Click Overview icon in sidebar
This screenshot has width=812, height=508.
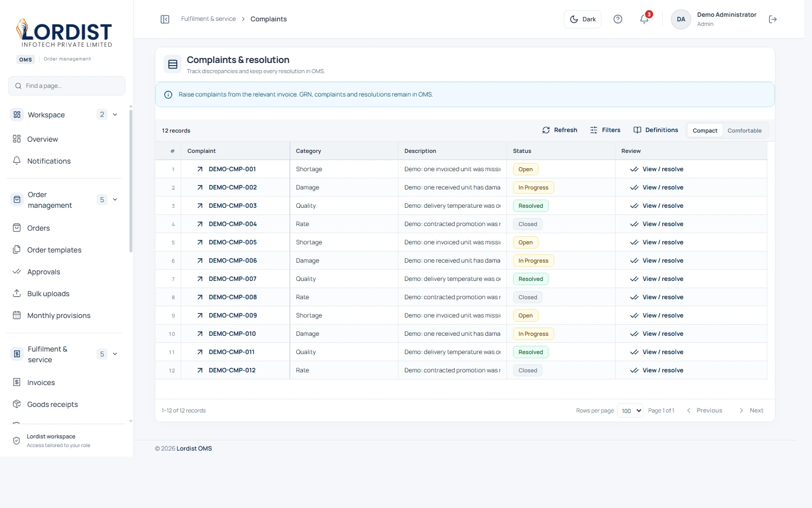click(x=17, y=139)
